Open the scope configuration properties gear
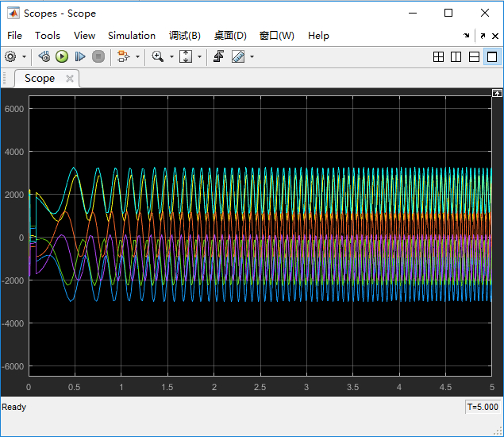This screenshot has height=437, width=504. click(x=10, y=56)
